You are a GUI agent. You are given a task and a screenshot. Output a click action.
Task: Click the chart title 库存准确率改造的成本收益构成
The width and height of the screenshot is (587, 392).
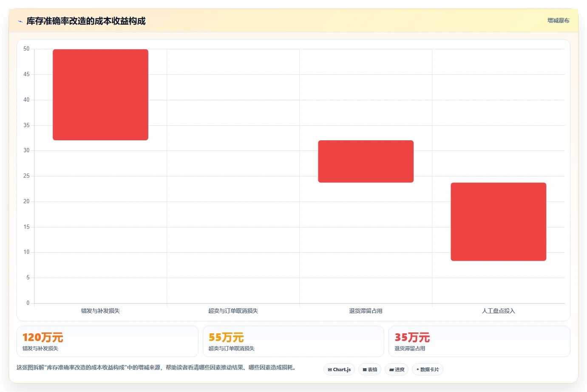86,21
